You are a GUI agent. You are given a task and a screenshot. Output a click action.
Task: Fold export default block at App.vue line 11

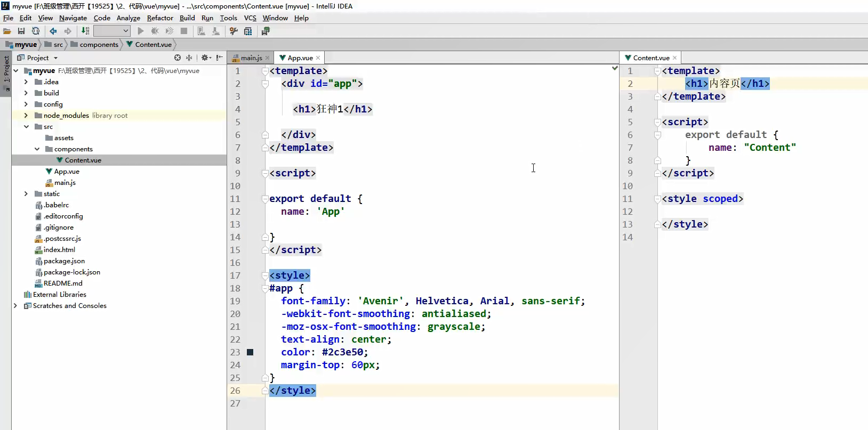pos(265,199)
